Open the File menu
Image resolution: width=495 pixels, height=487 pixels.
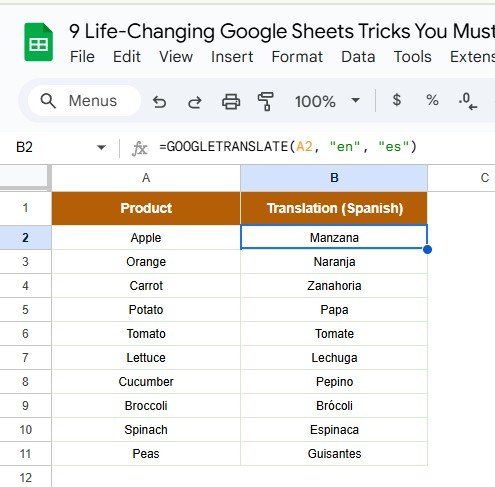(x=82, y=57)
